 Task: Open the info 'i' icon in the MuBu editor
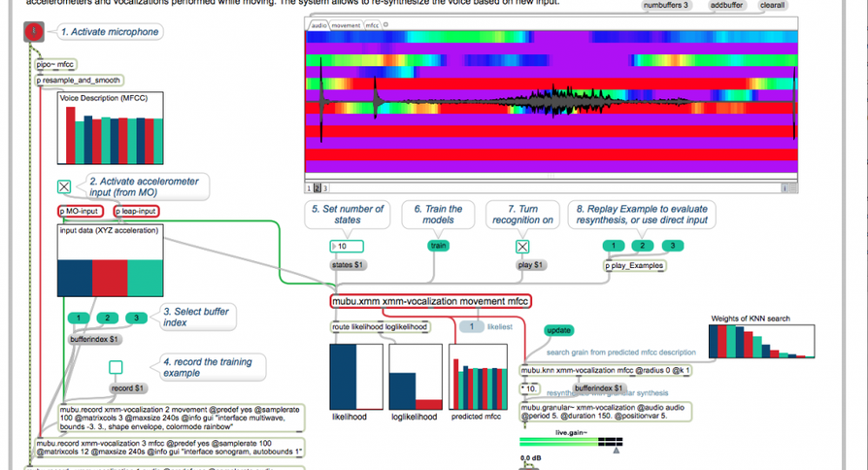pyautogui.click(x=785, y=188)
